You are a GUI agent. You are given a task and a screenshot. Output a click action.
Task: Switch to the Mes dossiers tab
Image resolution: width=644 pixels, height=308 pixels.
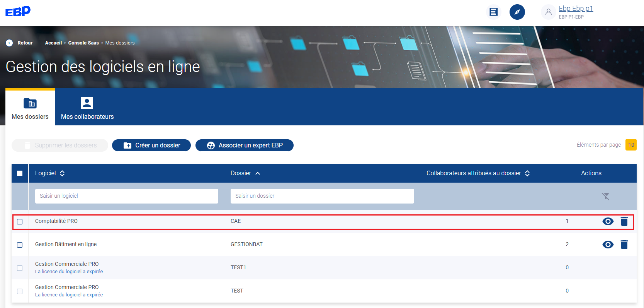click(x=30, y=108)
